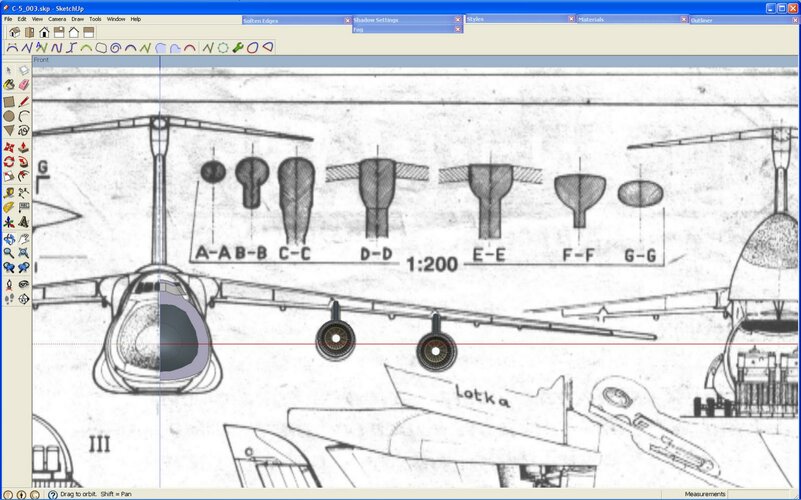Screen dimensions: 801x500
Task: Switch to Iso view in Views toolbar
Action: pos(15,32)
